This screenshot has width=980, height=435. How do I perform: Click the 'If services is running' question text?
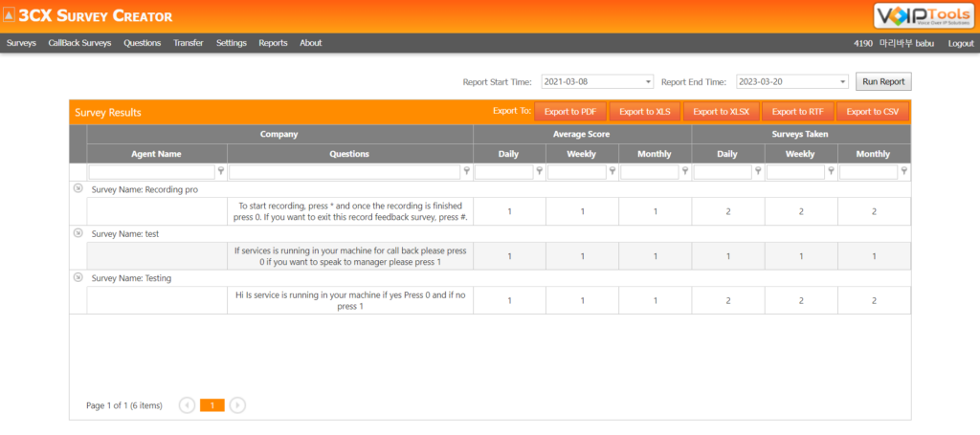tap(350, 256)
